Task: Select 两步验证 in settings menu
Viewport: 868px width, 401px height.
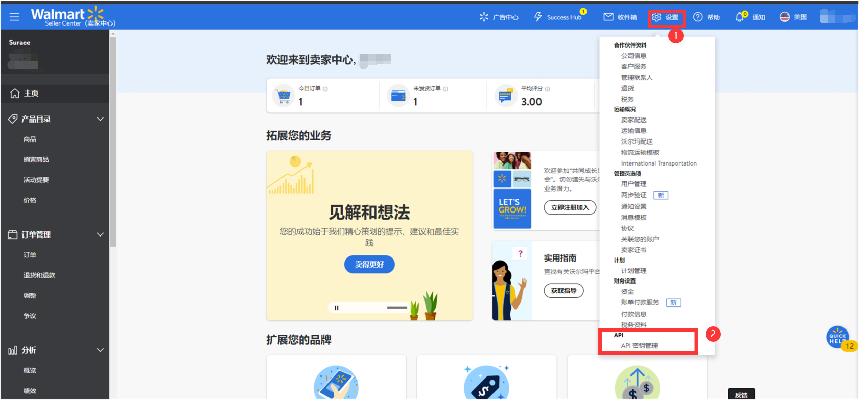Action: tap(634, 195)
